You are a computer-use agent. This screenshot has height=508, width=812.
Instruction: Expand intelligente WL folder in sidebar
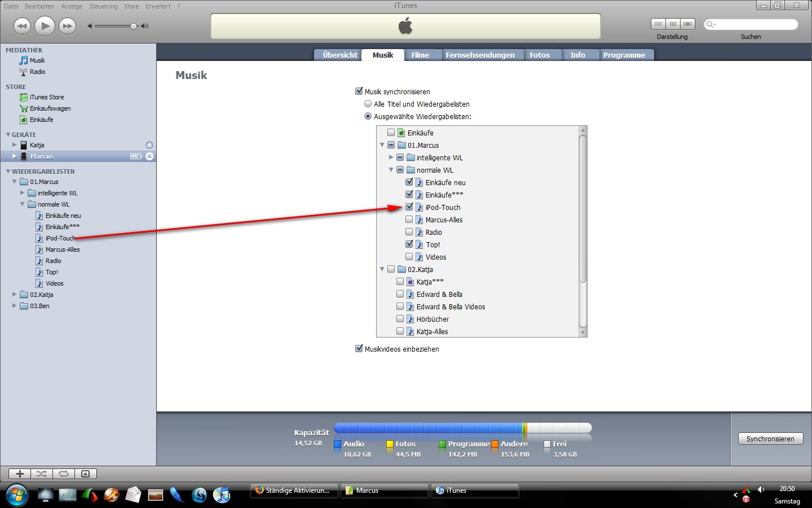pyautogui.click(x=23, y=193)
